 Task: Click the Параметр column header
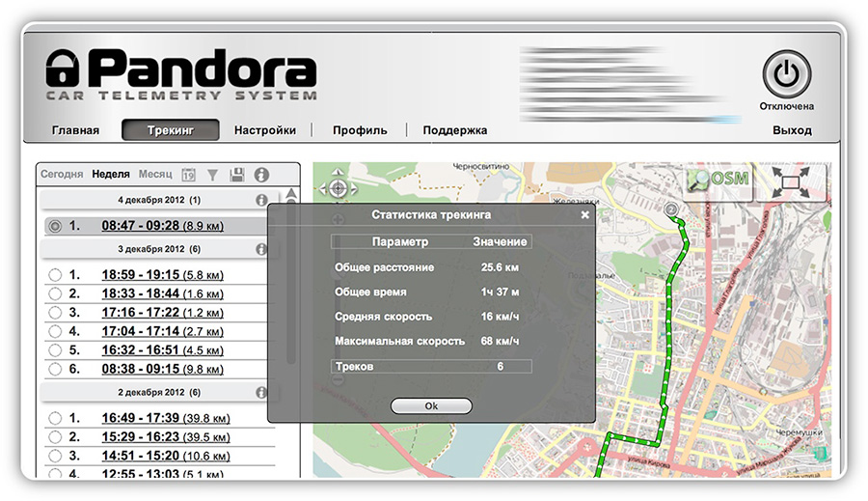click(x=399, y=241)
